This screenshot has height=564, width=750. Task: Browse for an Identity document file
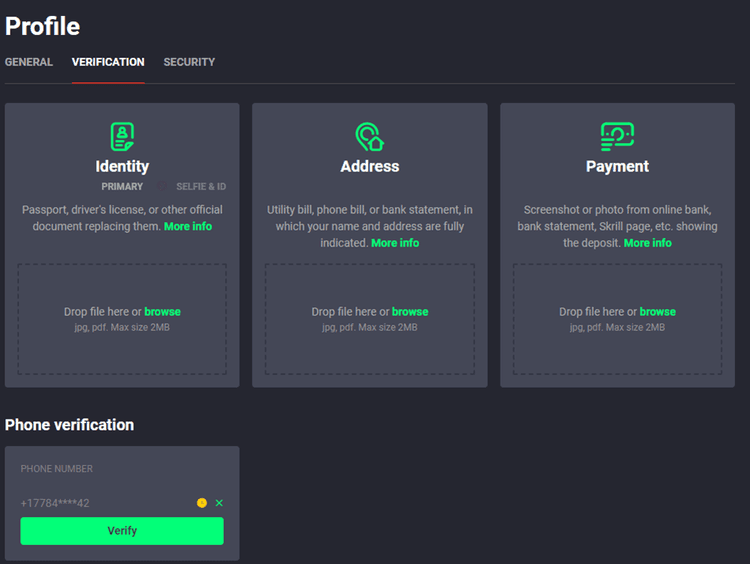[163, 312]
